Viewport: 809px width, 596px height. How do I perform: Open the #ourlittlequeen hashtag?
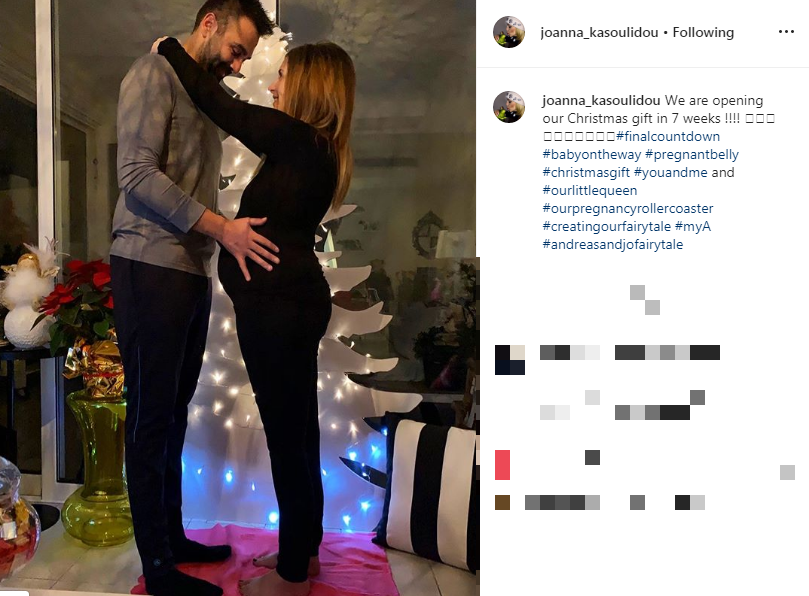pos(590,190)
